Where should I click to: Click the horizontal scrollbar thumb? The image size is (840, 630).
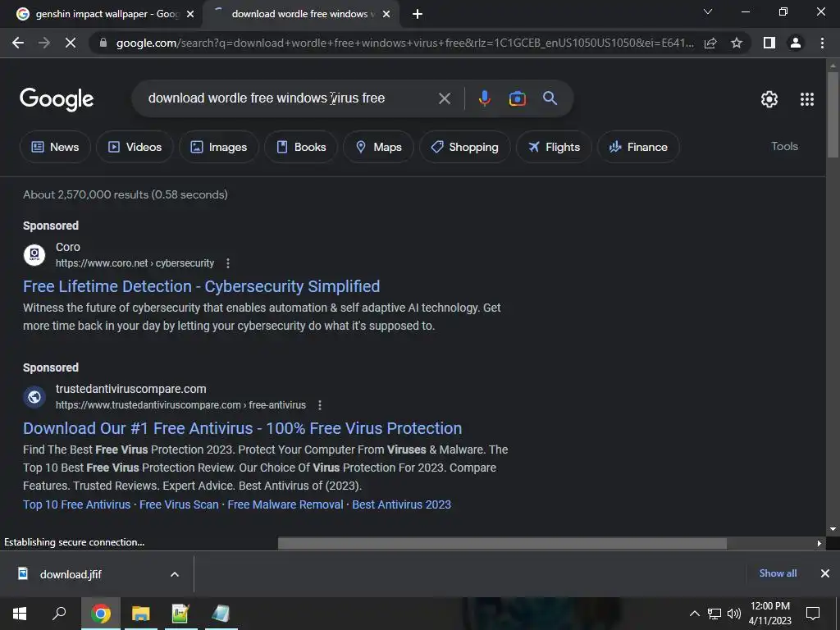pyautogui.click(x=503, y=543)
